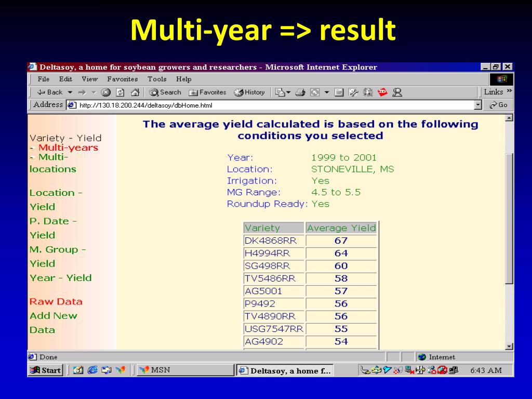532x399 pixels.
Task: Click the Average Yield column header
Action: click(341, 228)
